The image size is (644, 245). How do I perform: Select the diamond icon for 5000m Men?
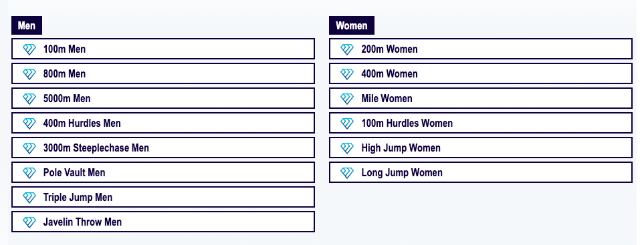pyautogui.click(x=29, y=98)
